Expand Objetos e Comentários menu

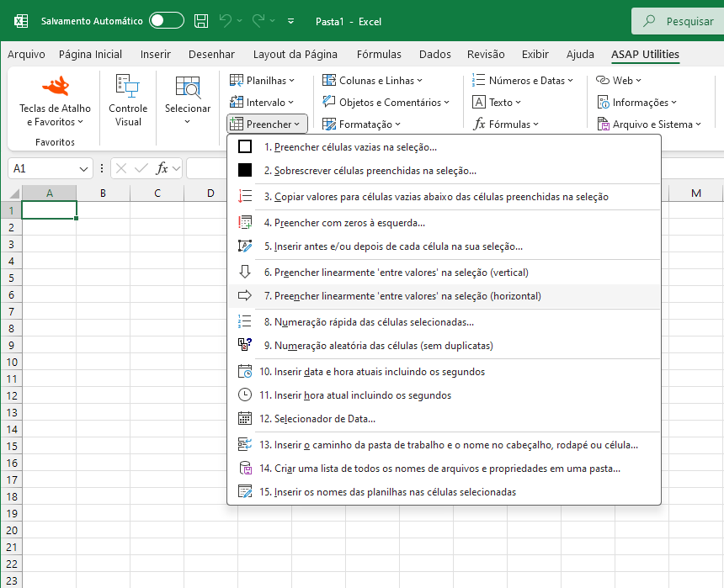pos(386,102)
